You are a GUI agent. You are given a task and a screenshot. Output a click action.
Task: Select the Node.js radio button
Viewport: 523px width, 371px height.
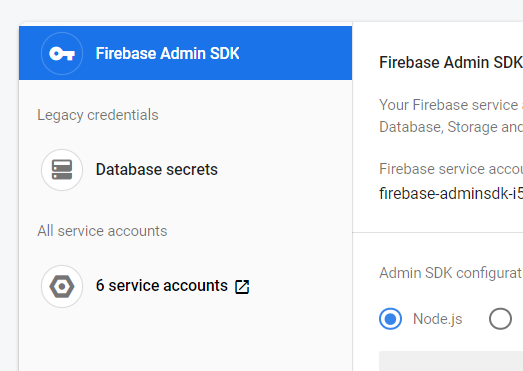click(390, 319)
